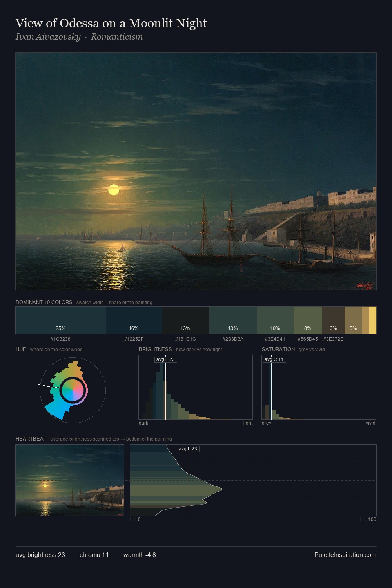
Task: Click the 'warmth -4.8' footer stat
Action: (140, 555)
